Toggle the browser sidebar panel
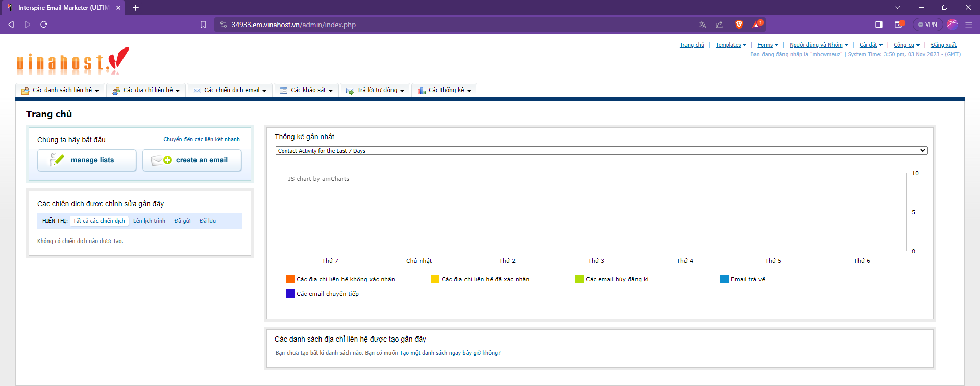The width and height of the screenshot is (980, 386). 879,25
